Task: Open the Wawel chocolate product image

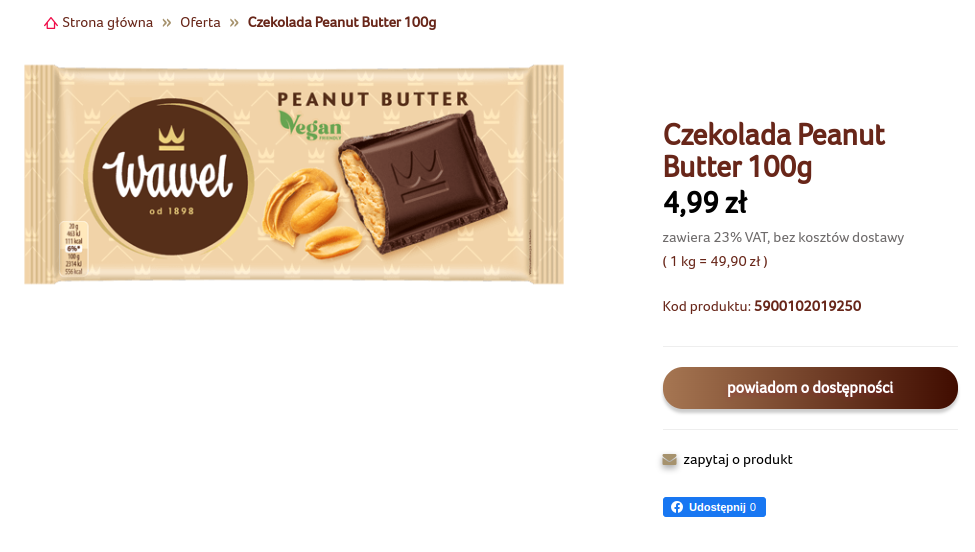Action: pyautogui.click(x=294, y=175)
